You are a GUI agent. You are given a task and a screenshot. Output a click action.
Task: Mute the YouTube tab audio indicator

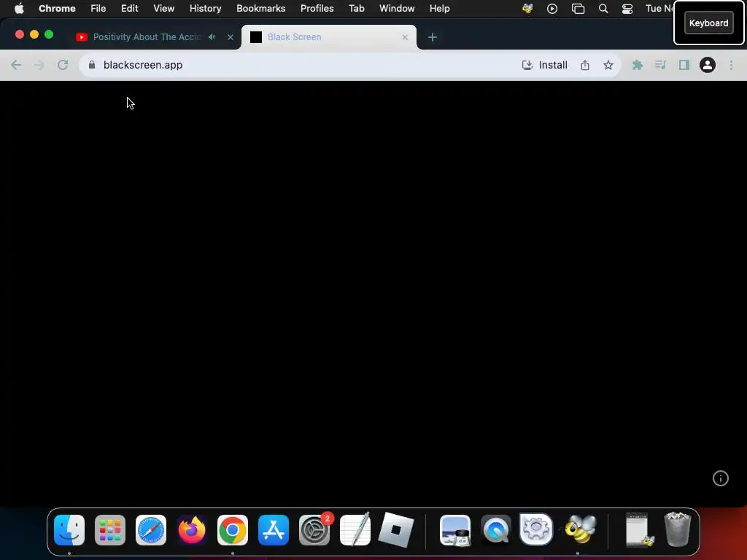point(212,36)
